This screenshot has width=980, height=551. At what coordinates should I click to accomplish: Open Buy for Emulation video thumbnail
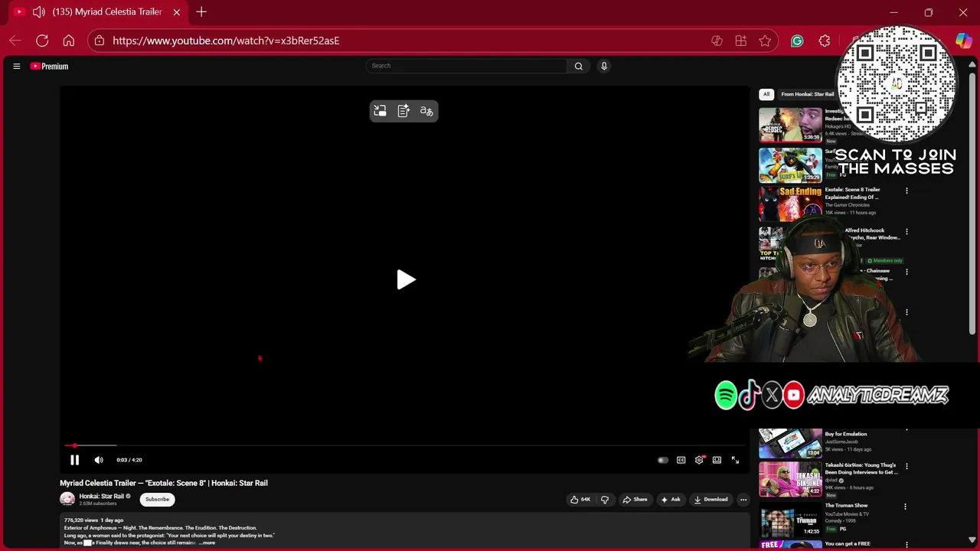coord(790,443)
